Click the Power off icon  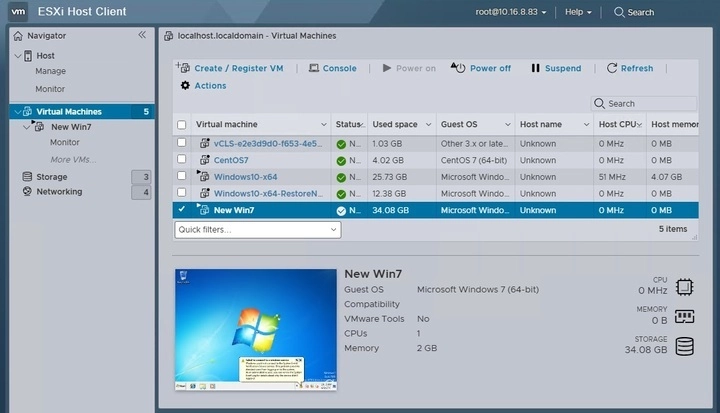tap(457, 68)
